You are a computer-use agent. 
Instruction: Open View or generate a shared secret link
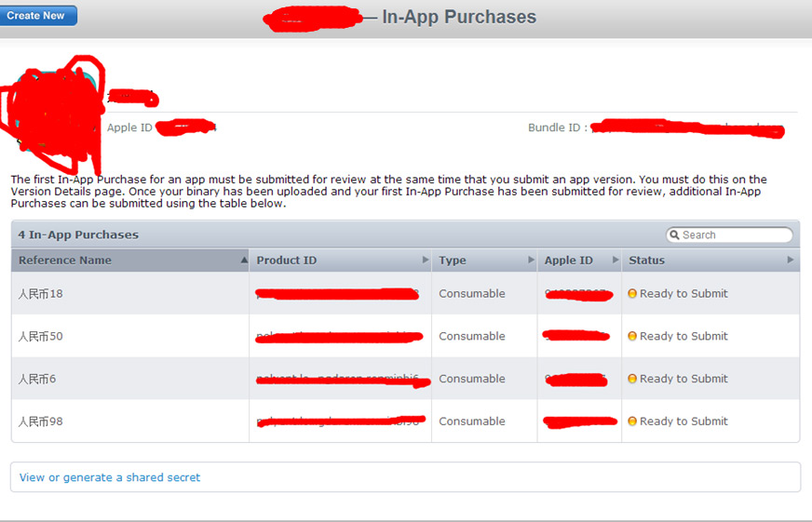coord(110,477)
